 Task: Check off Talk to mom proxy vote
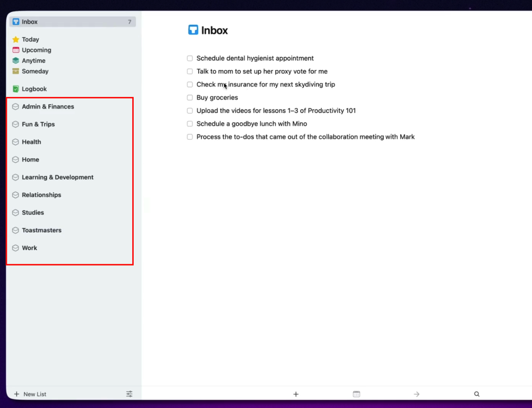coord(190,71)
